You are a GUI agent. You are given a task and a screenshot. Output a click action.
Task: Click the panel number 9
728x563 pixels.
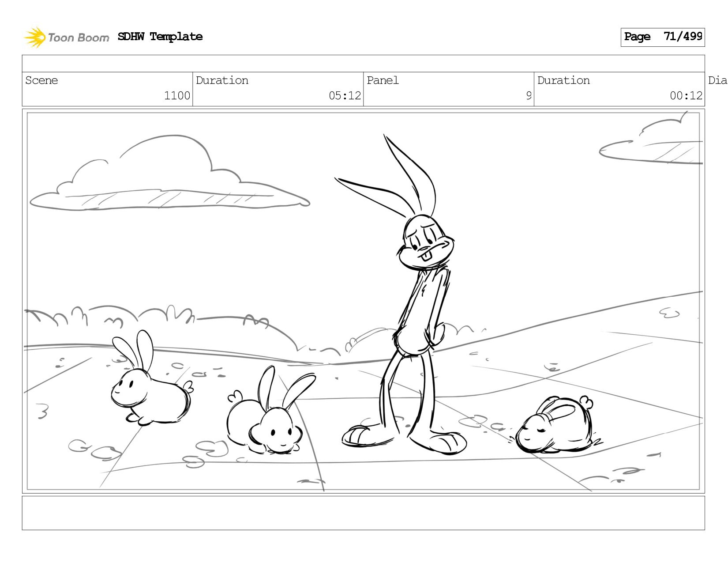(529, 96)
